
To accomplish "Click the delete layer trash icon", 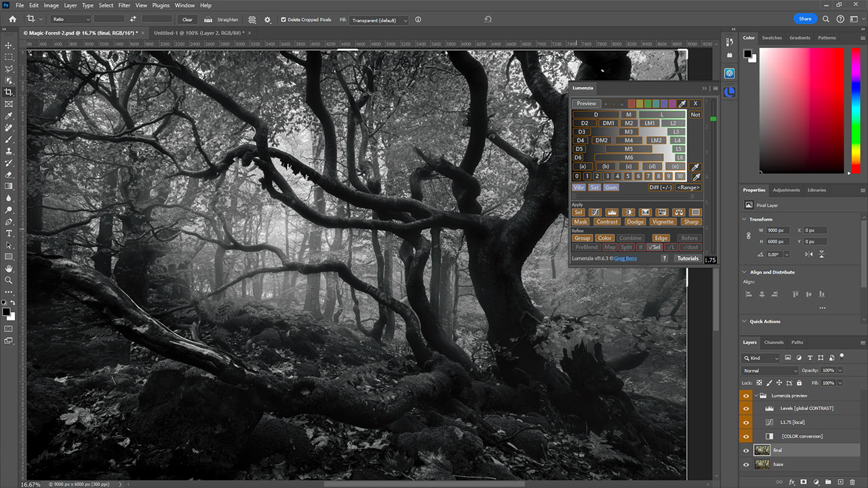I will (852, 482).
